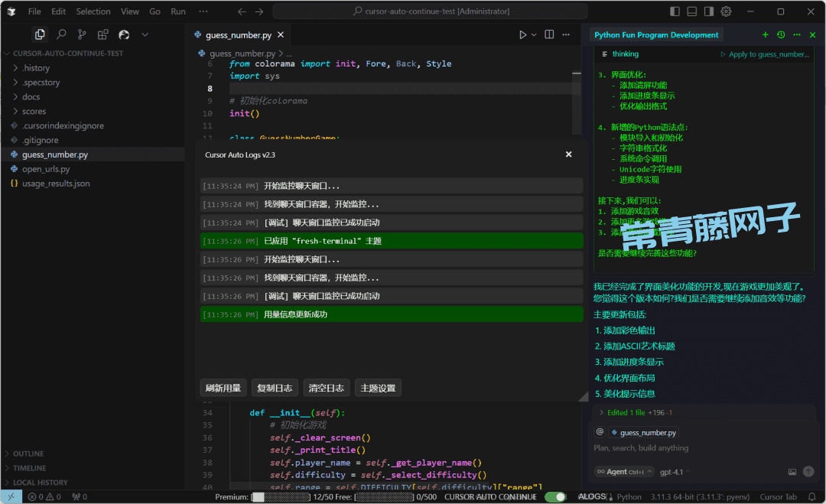Open the Extensions view
Screen dimensions: 826x504
click(x=102, y=34)
